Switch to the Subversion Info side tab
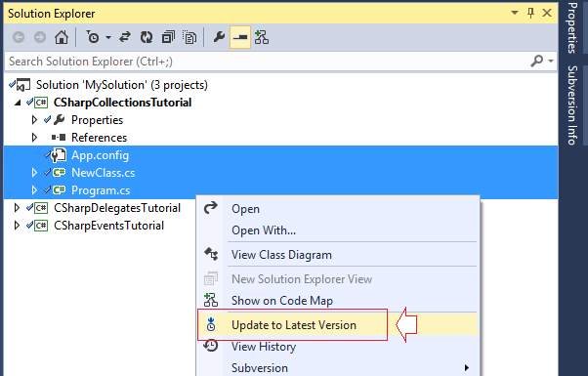Viewport: 588px width, 376px height. point(572,105)
